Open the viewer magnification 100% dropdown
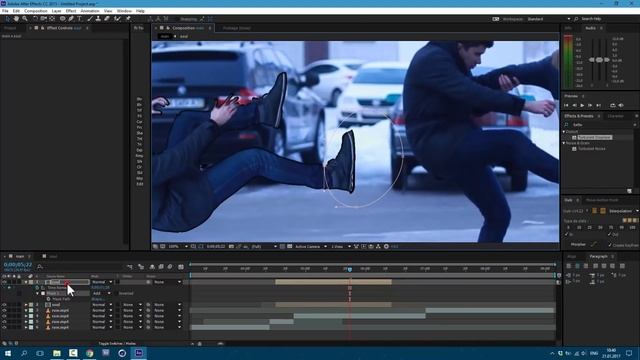 [x=178, y=247]
